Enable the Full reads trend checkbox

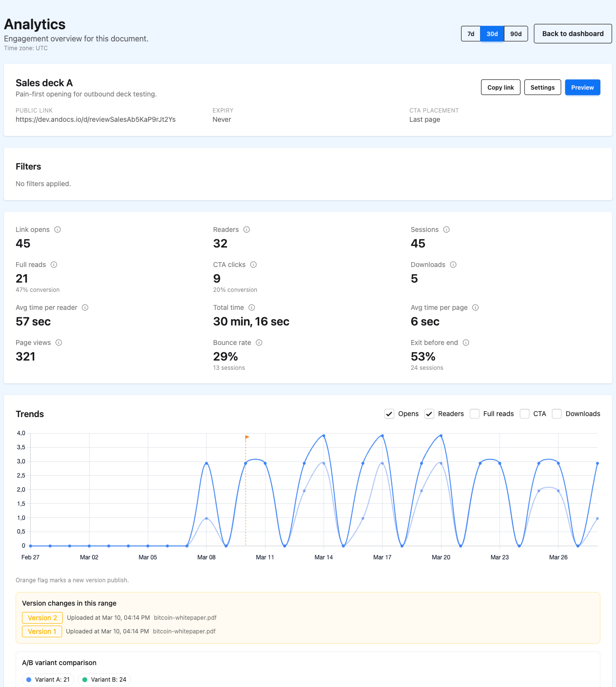475,414
